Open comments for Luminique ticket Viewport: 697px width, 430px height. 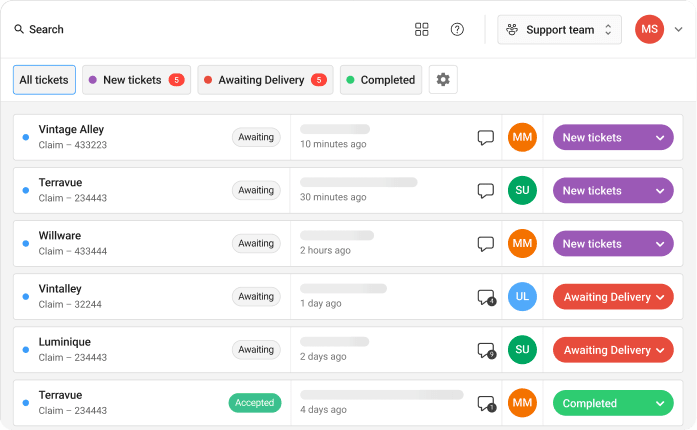point(486,350)
